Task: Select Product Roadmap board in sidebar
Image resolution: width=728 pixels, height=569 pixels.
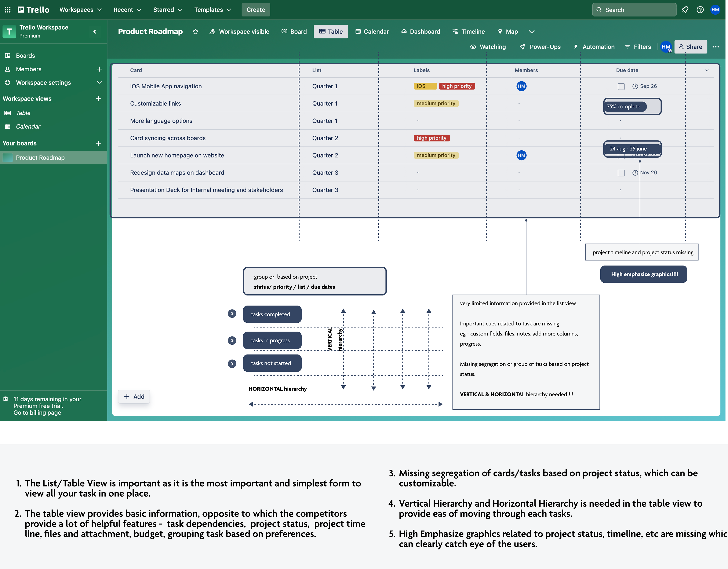Action: click(x=53, y=157)
